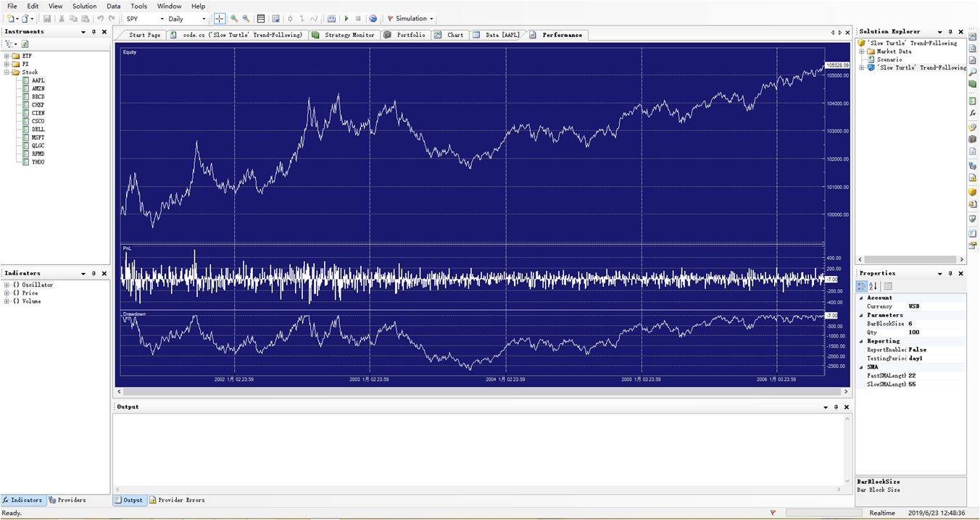Open the Simulation mode dropdown

(x=432, y=19)
